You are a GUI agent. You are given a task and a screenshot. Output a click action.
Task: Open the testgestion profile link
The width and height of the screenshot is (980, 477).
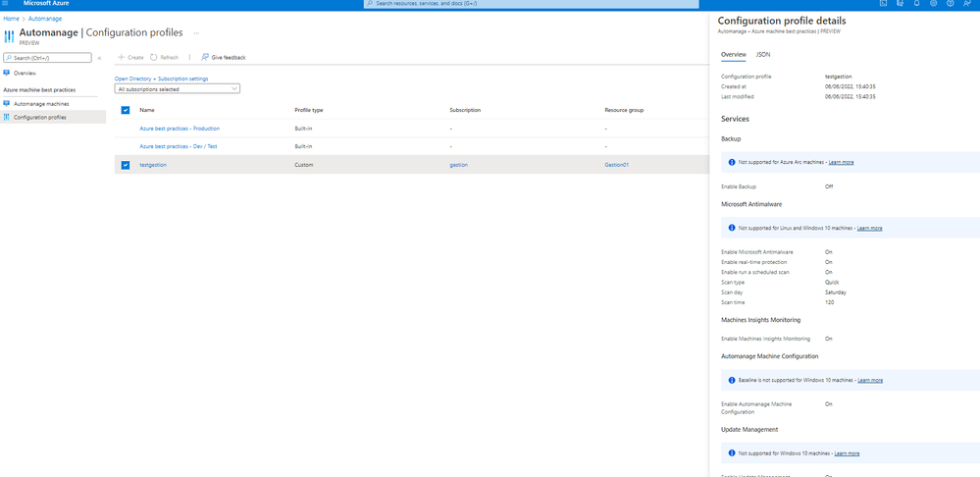(x=153, y=165)
